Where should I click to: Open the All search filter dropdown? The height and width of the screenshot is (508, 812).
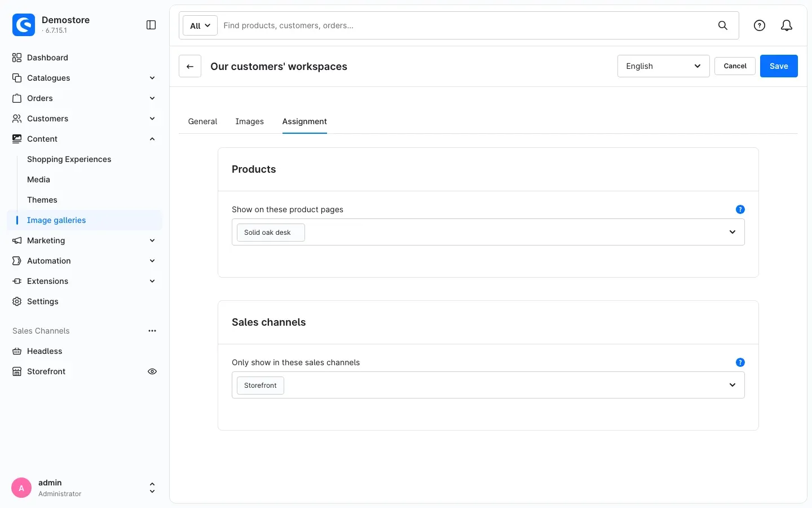pyautogui.click(x=200, y=25)
